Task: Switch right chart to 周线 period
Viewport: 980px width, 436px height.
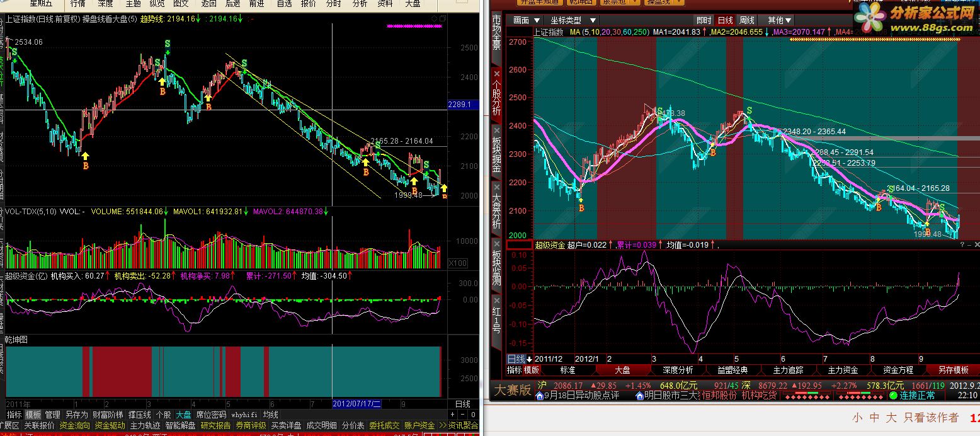Action: [x=747, y=20]
